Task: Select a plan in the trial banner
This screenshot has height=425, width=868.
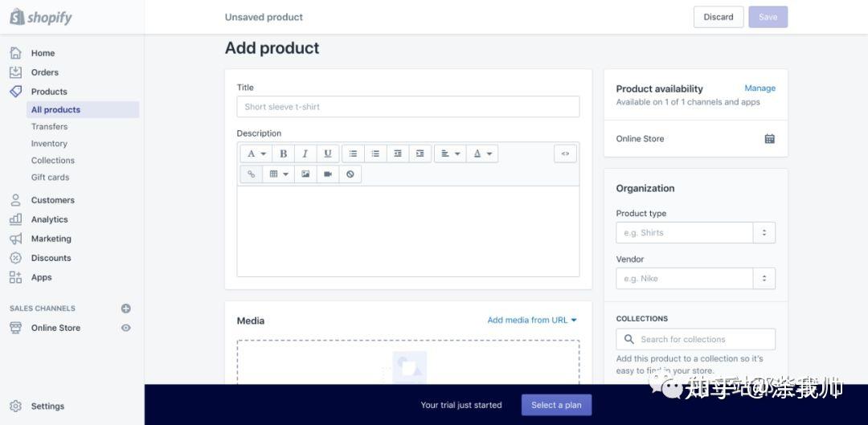Action: (x=556, y=405)
